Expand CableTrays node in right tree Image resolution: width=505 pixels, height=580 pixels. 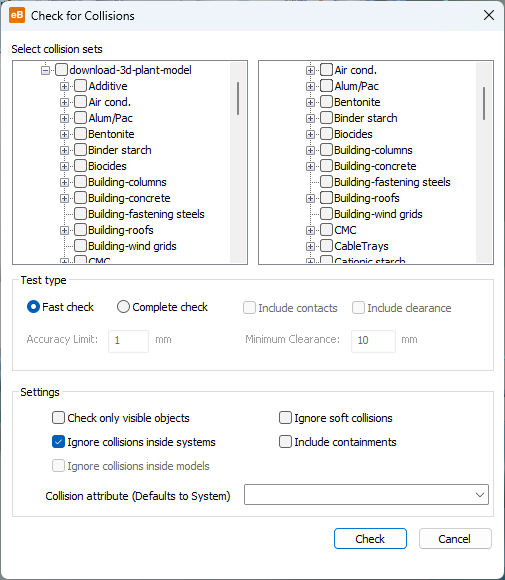[310, 246]
